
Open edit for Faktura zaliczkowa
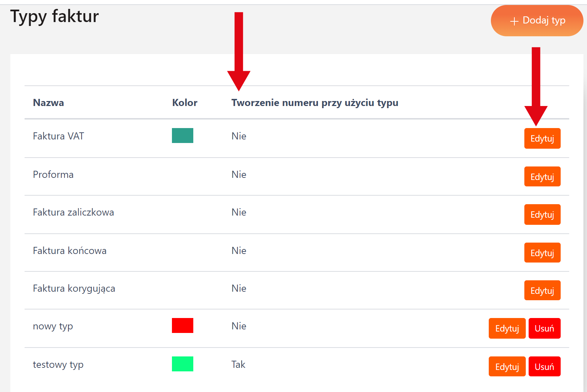[542, 214]
